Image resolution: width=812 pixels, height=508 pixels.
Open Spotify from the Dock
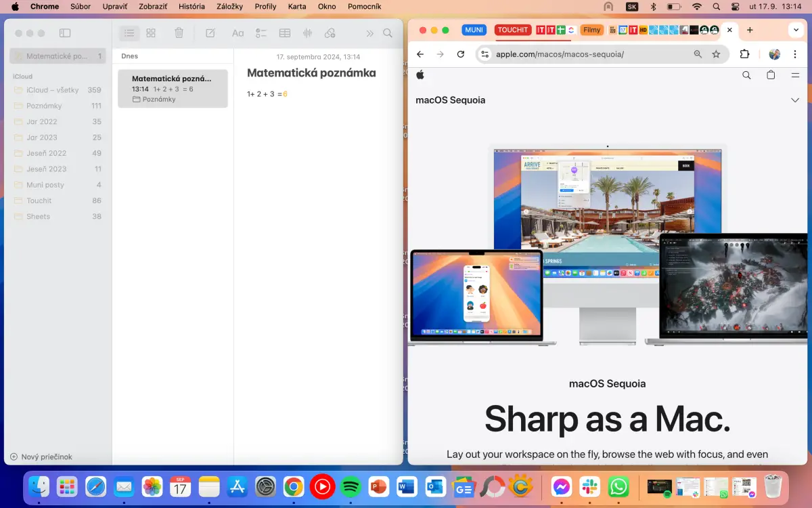coord(351,486)
